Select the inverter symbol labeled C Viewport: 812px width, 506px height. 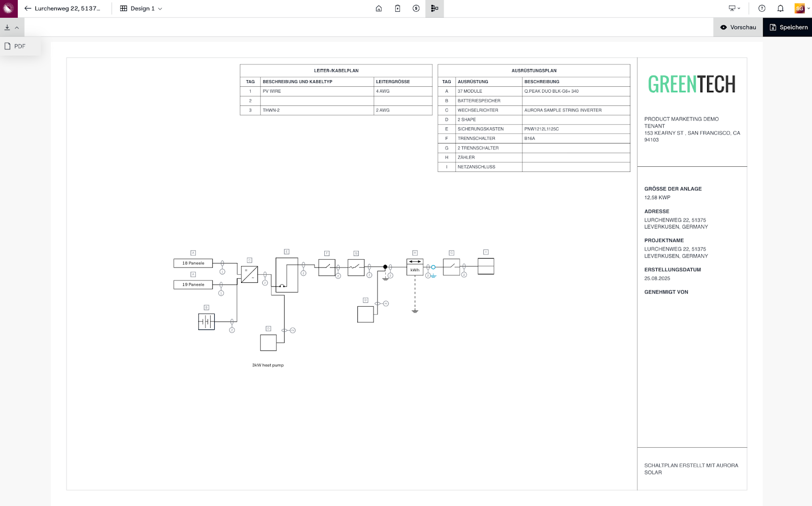pos(249,274)
